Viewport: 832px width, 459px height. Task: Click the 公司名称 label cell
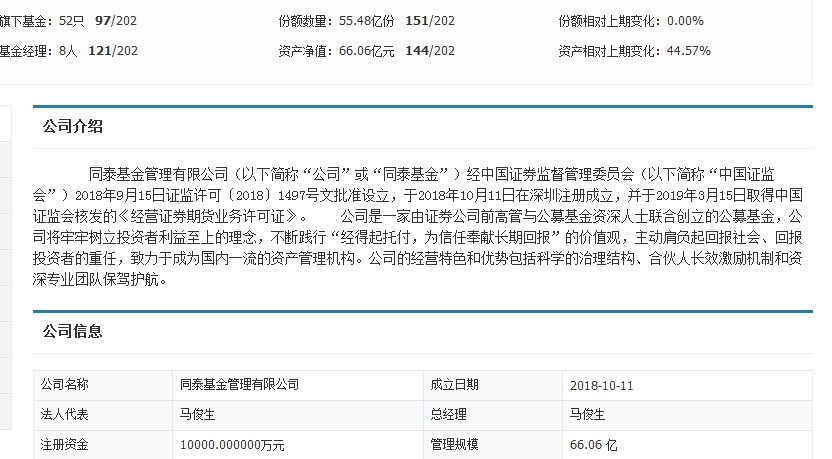click(103, 385)
